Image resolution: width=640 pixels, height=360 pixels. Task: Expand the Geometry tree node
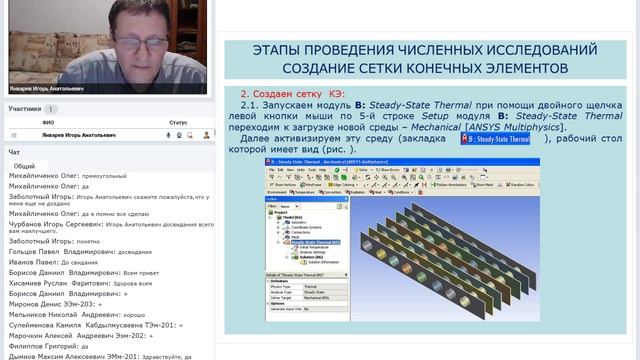click(x=279, y=222)
